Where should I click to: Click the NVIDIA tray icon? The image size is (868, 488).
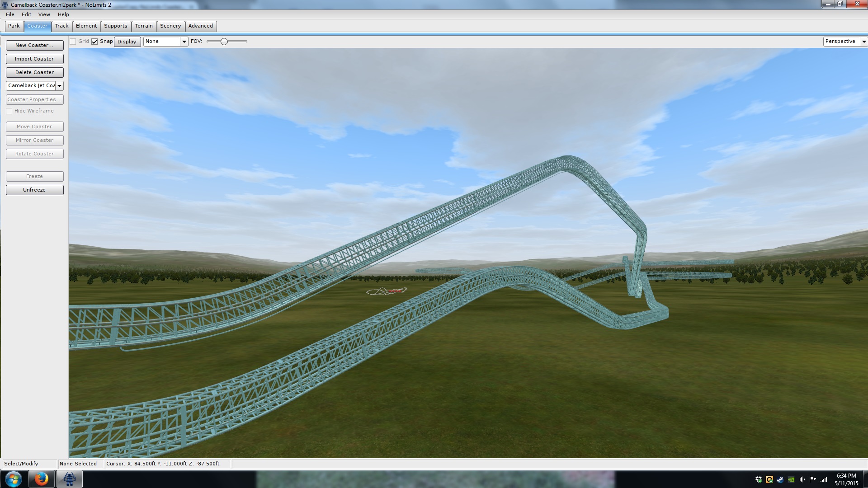pos(791,479)
